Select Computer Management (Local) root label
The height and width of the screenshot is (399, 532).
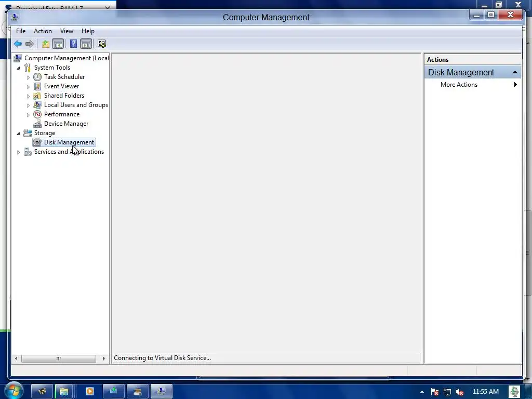[x=66, y=58]
